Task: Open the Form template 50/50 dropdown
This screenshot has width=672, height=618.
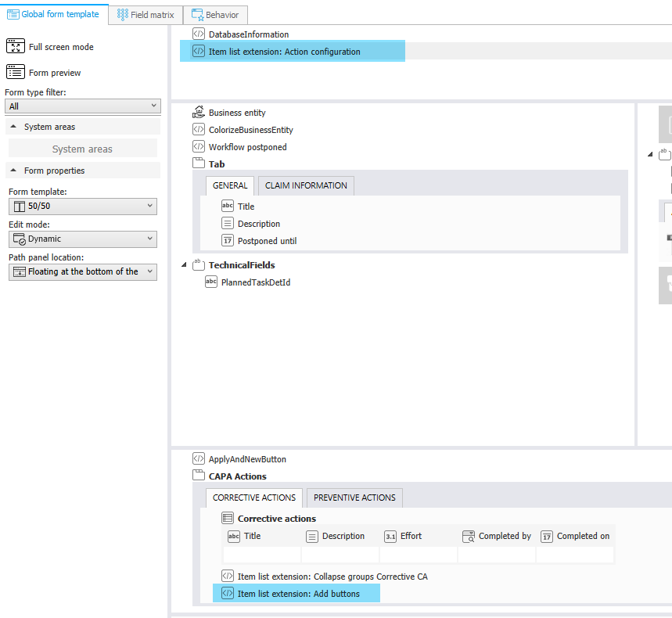Action: click(82, 207)
